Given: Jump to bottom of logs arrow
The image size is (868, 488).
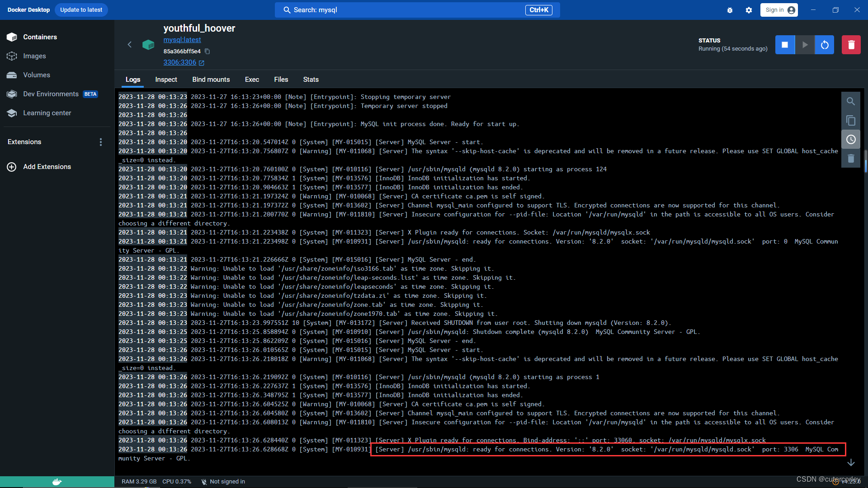Looking at the screenshot, I should coord(851,463).
